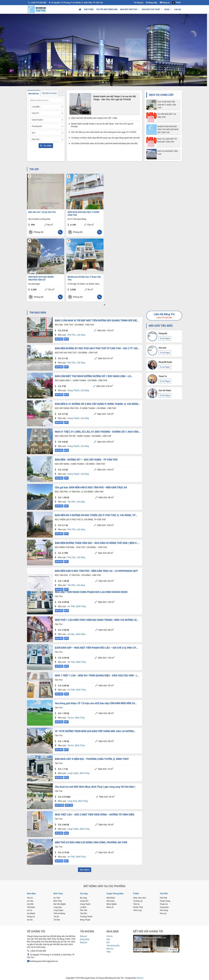Open 'TIN TỨC BẤT ĐỘNG SẢN' nav item
Viewport: 209px width, 980px height.
107,9
